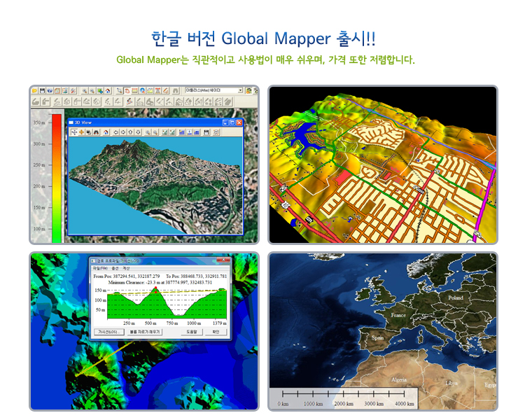Click the yellow path line on terrain map
This screenshot has height=420, width=525.
(104, 358)
